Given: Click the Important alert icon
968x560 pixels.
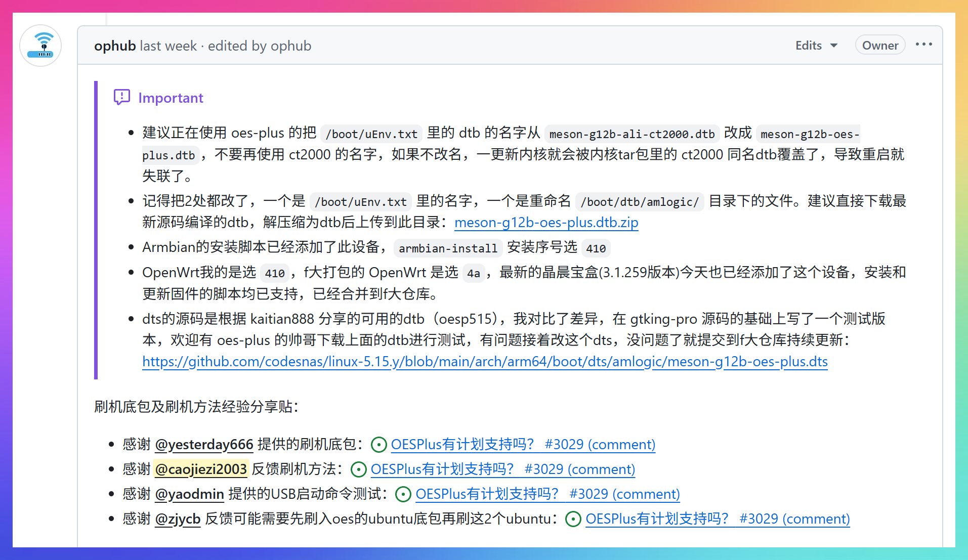Looking at the screenshot, I should (x=121, y=97).
